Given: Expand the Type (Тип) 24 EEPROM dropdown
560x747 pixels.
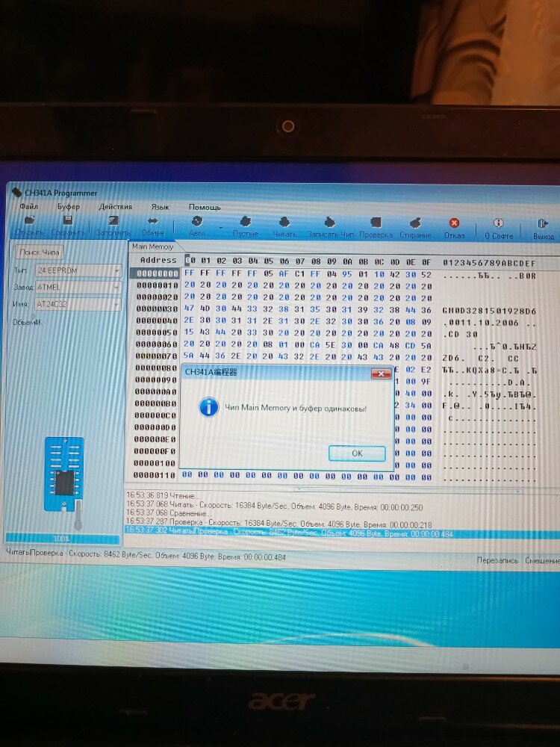Looking at the screenshot, I should click(116, 270).
